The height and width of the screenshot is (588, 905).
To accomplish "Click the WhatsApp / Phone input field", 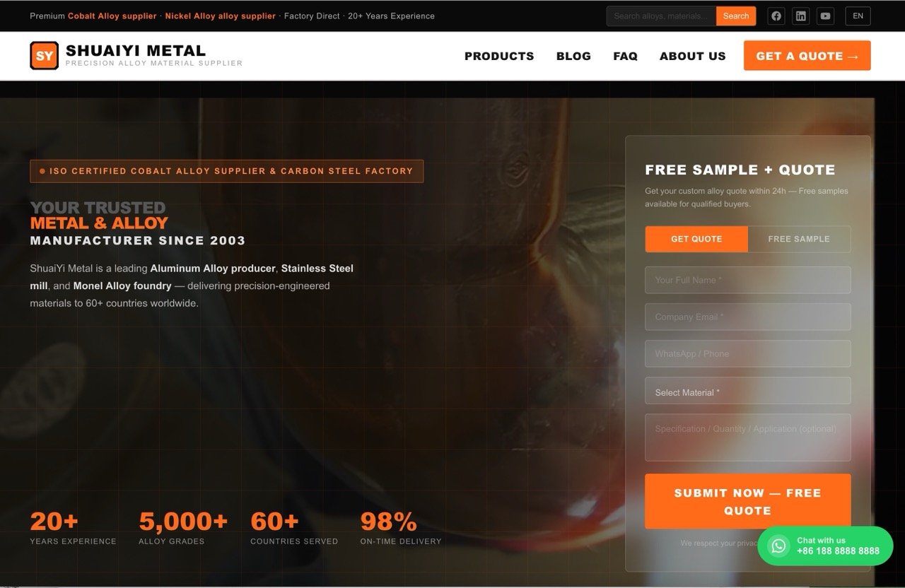I will point(747,353).
